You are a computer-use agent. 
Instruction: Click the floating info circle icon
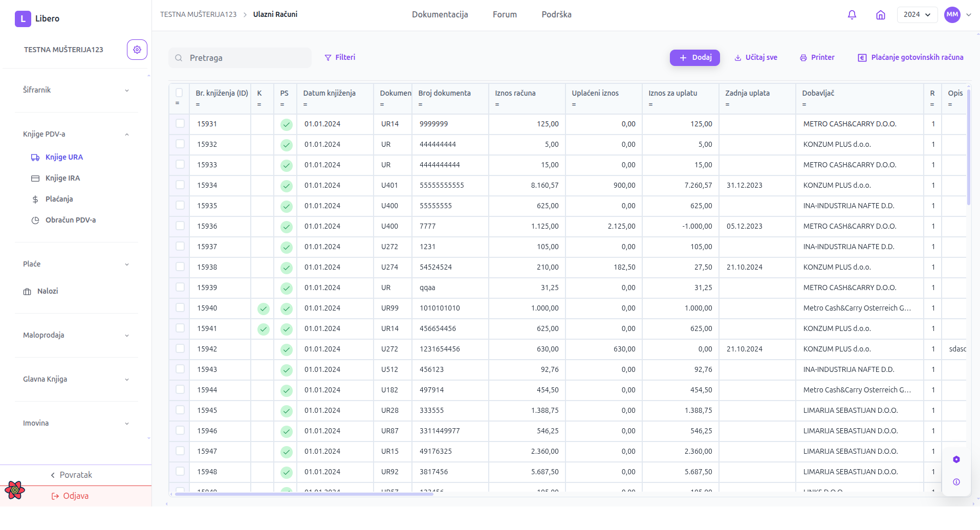point(956,482)
